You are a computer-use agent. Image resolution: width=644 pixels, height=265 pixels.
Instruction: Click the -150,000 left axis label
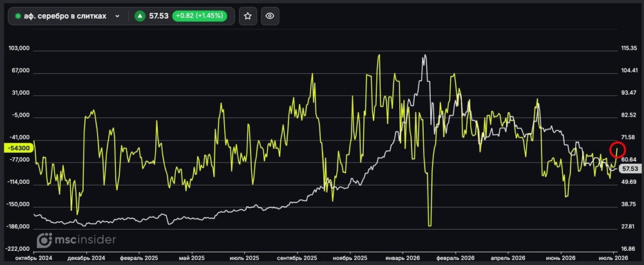tap(18, 204)
